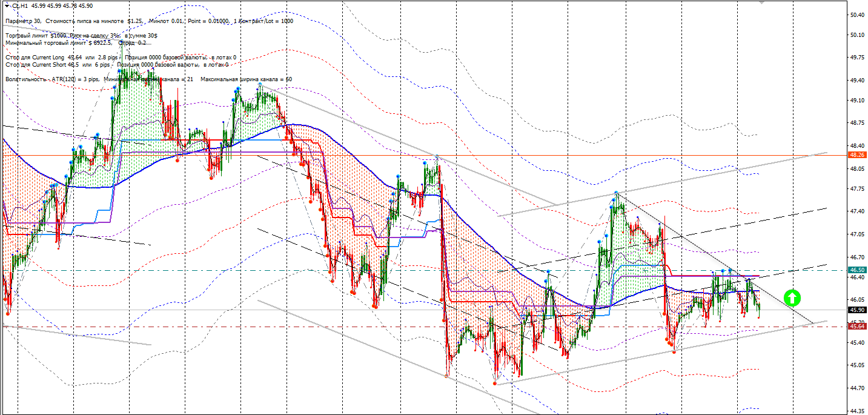The height and width of the screenshot is (415, 868).
Task: Select the teal 46.50 price level tag
Action: (x=856, y=270)
